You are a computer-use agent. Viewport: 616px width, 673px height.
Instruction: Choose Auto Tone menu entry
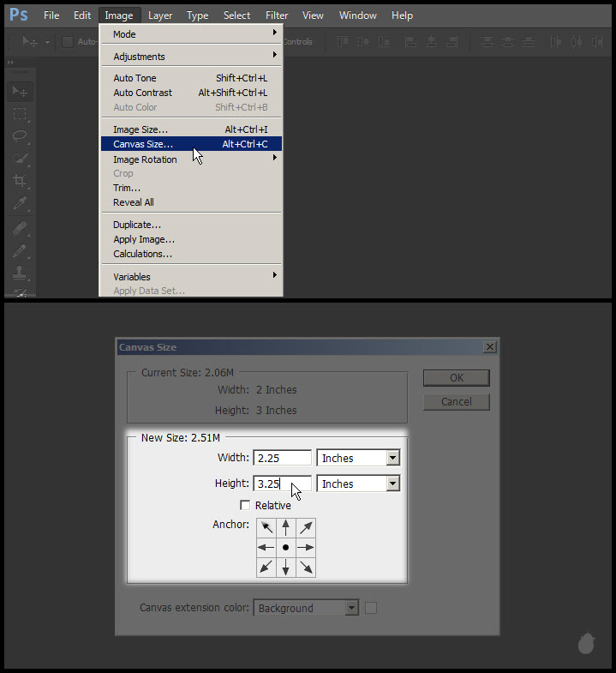point(192,78)
